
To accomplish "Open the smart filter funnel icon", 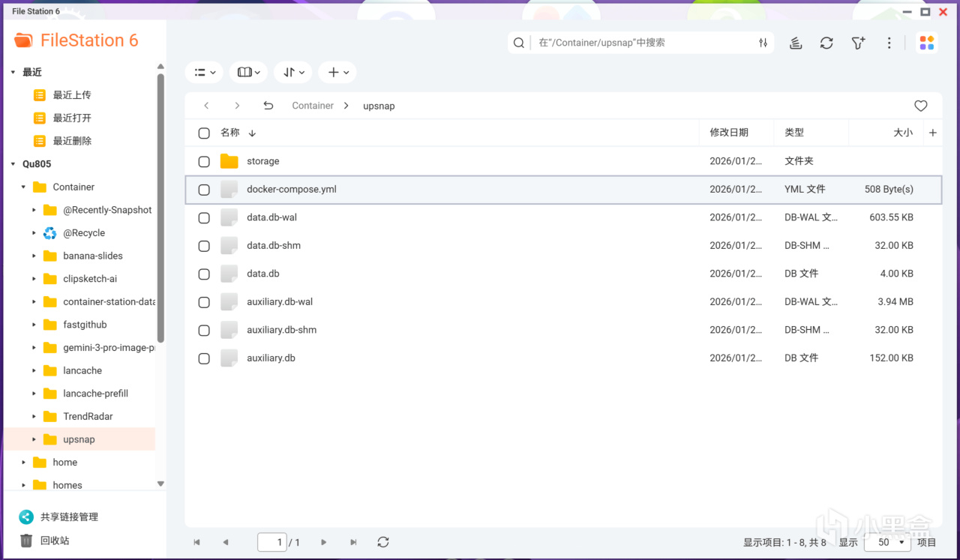I will click(858, 43).
